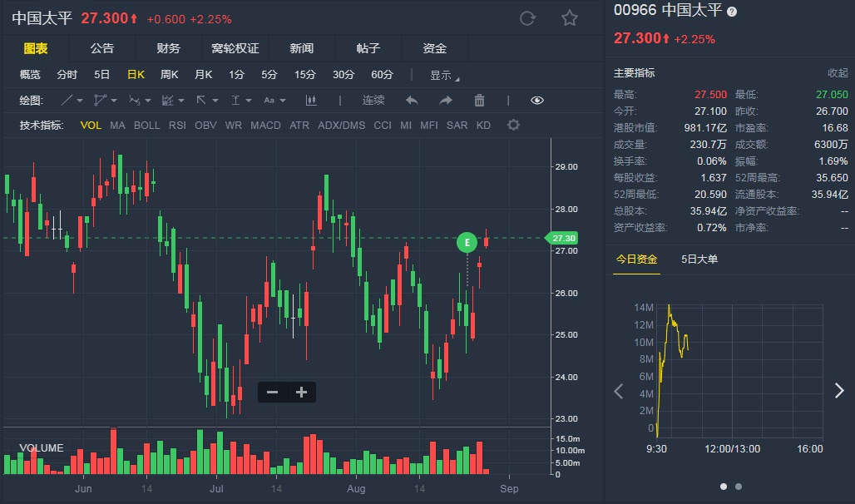Toggle drawing visibility with the eye icon
Screen dimensions: 855x504
click(537, 101)
